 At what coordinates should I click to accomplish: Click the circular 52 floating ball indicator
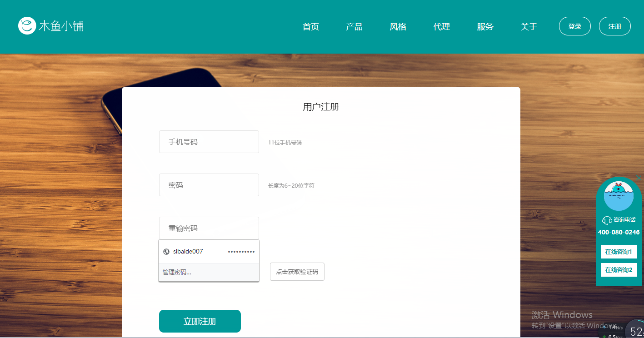(x=636, y=330)
